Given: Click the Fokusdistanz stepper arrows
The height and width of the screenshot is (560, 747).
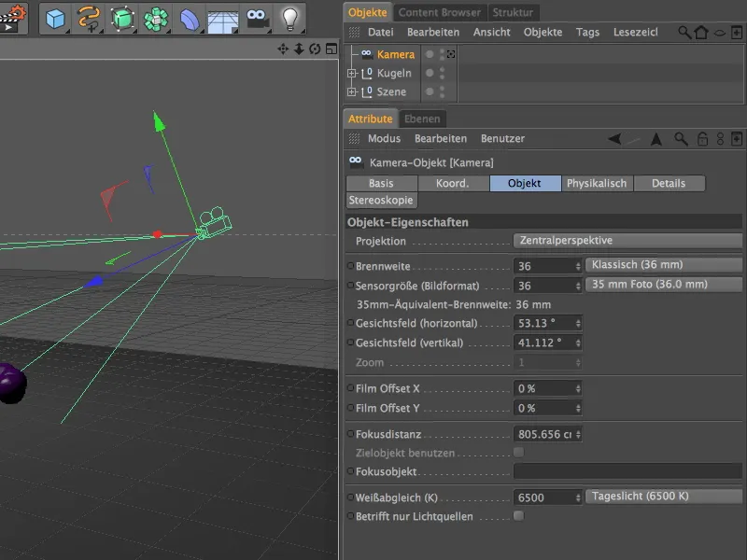Looking at the screenshot, I should [578, 434].
